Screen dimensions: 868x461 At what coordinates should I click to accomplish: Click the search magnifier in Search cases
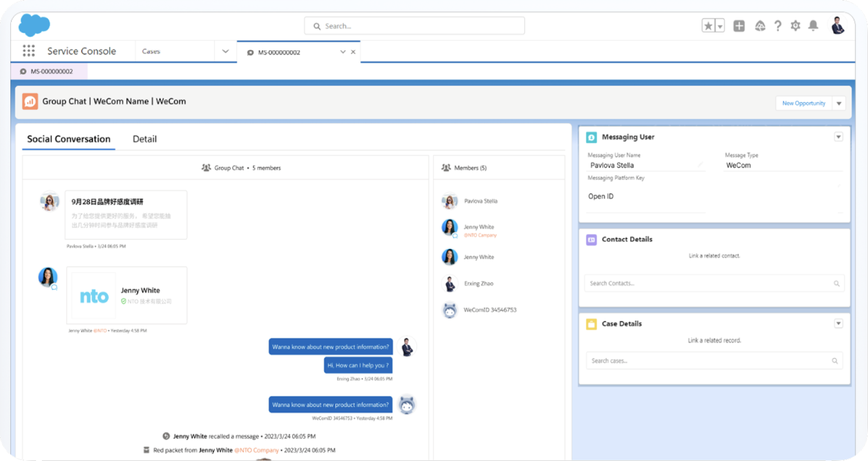[835, 361]
